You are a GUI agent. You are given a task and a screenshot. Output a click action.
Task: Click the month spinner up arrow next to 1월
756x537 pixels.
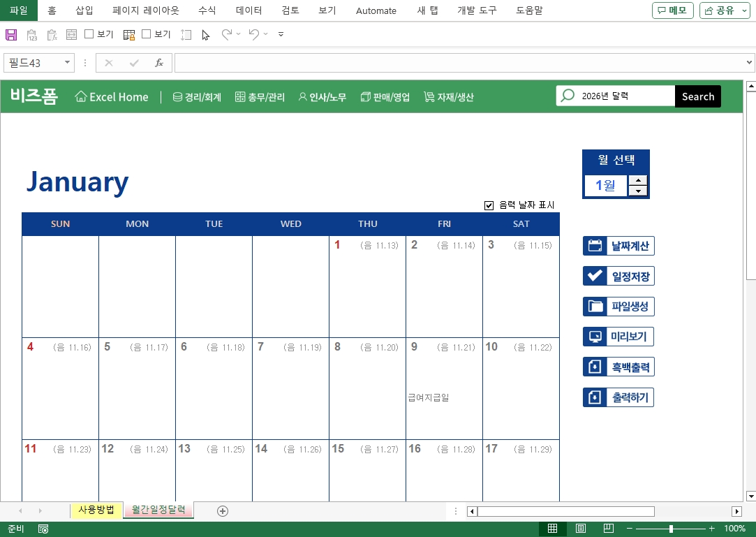(638, 180)
